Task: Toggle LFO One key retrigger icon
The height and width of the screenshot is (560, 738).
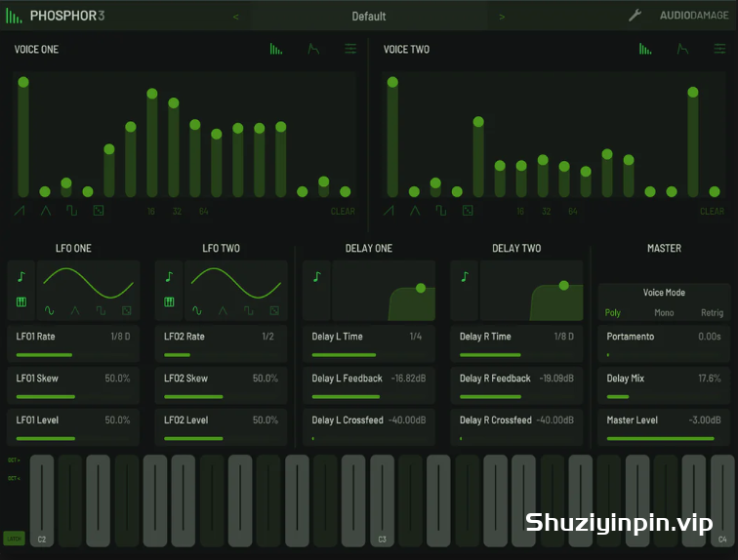Action: 21,301
